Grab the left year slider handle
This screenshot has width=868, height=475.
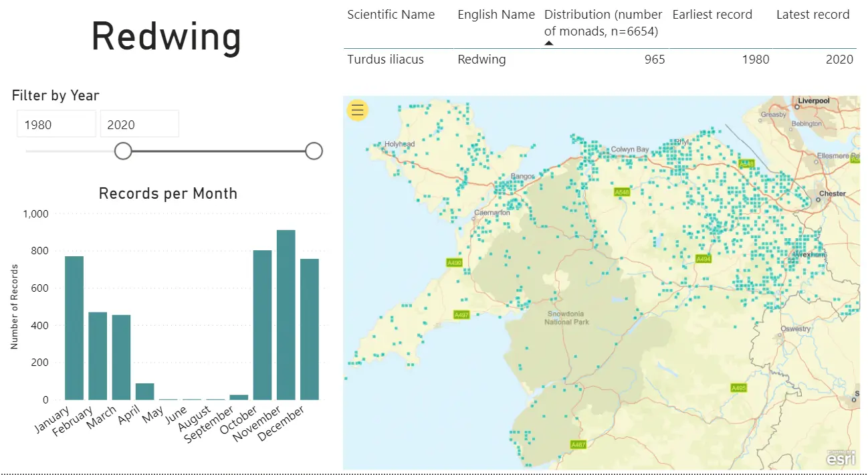click(123, 151)
